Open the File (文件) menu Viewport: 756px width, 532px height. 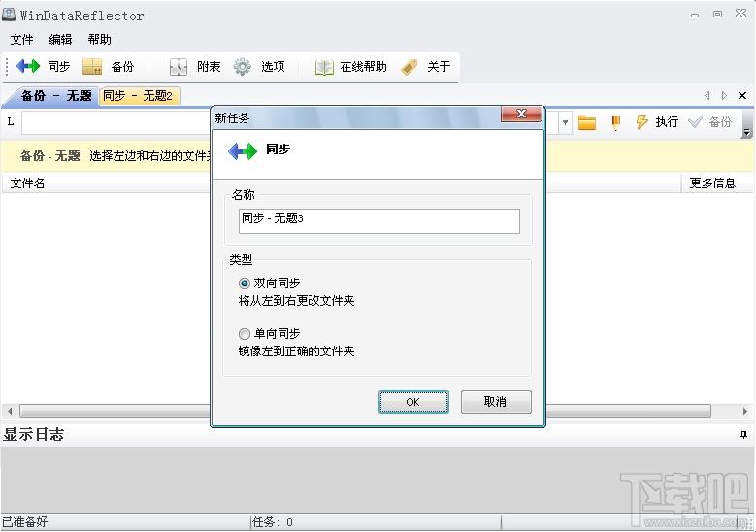[x=22, y=39]
